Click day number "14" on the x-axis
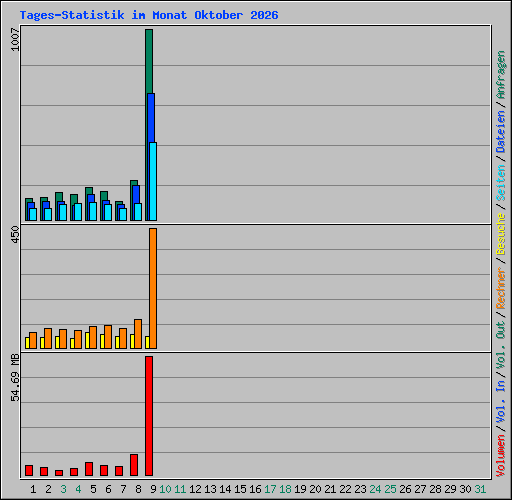 pos(225,489)
